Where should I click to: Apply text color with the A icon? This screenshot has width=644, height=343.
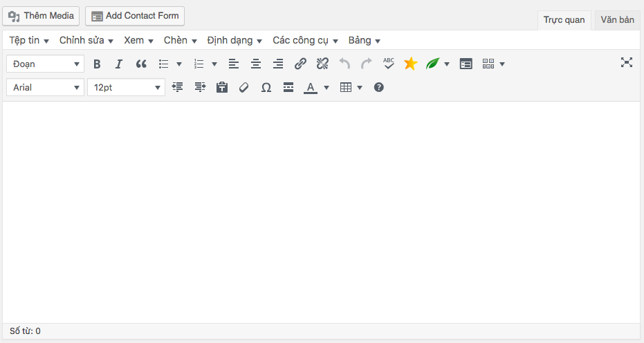(x=311, y=88)
